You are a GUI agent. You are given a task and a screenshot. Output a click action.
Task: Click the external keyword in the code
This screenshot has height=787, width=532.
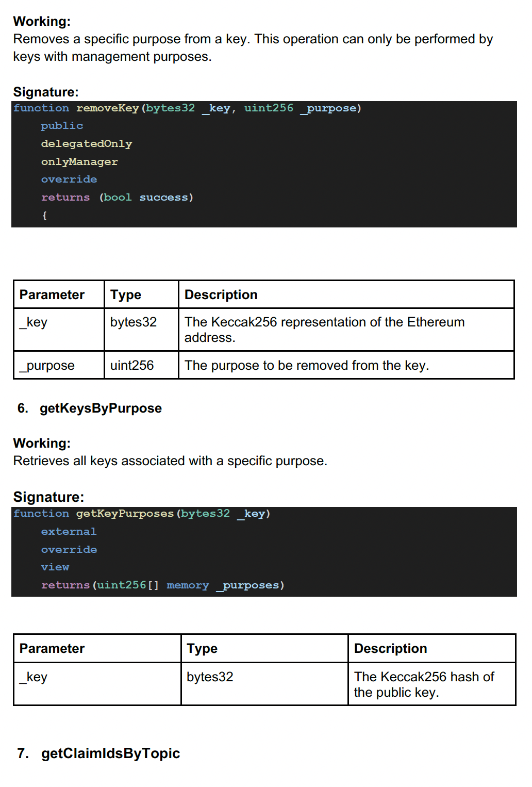click(69, 532)
